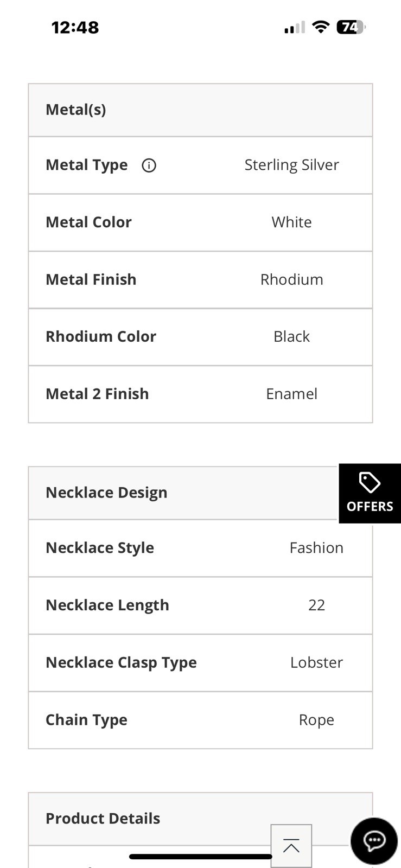Tap the Wi-Fi icon in status bar

click(x=321, y=27)
